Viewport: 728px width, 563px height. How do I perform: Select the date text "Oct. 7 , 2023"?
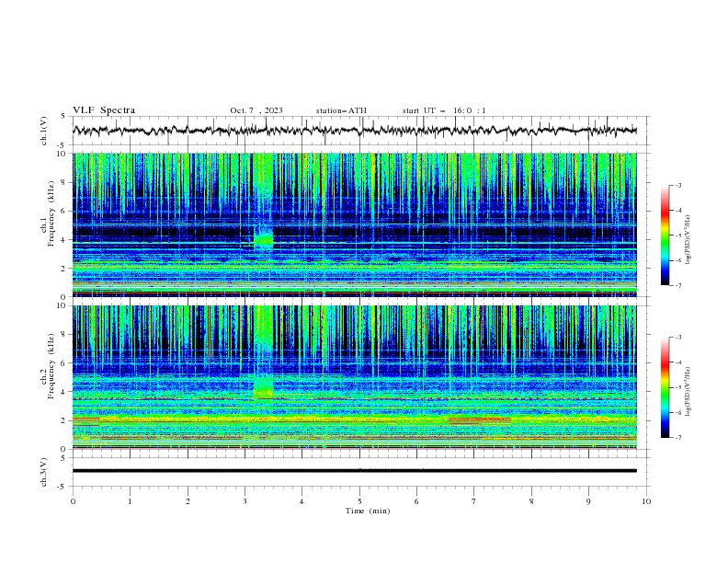pyautogui.click(x=256, y=110)
